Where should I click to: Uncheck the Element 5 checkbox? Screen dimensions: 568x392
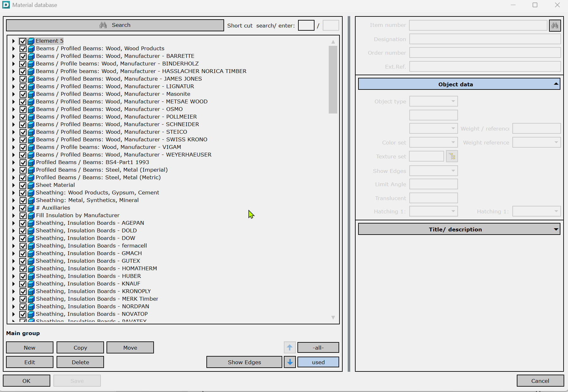tap(23, 41)
